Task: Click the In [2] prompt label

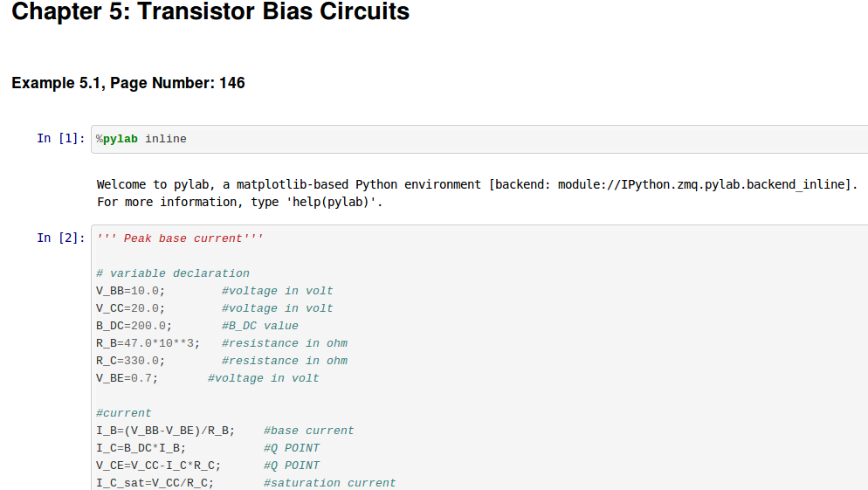Action: click(61, 238)
